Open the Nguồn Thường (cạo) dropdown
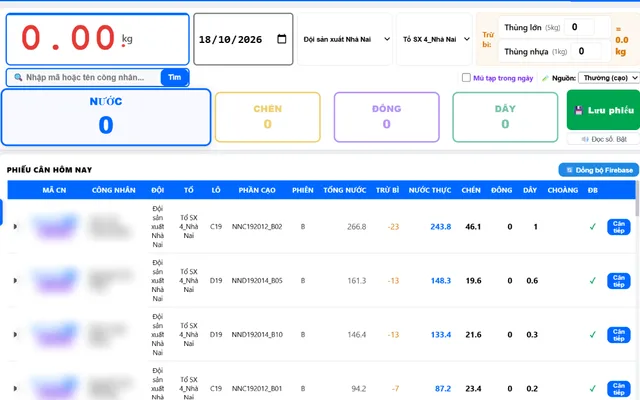This screenshot has width=640, height=400. click(x=609, y=78)
